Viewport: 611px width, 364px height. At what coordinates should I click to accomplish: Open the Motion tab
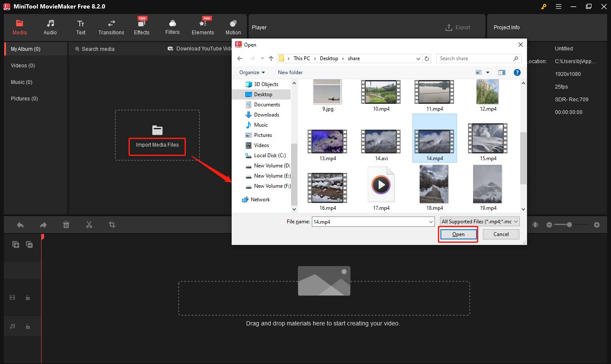pyautogui.click(x=233, y=27)
